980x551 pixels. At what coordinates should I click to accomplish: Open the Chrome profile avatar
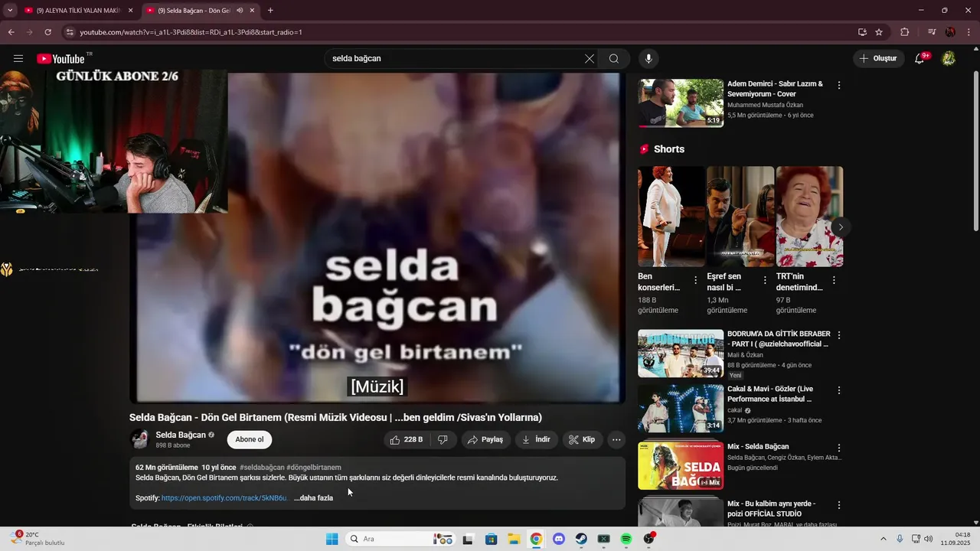tap(950, 32)
